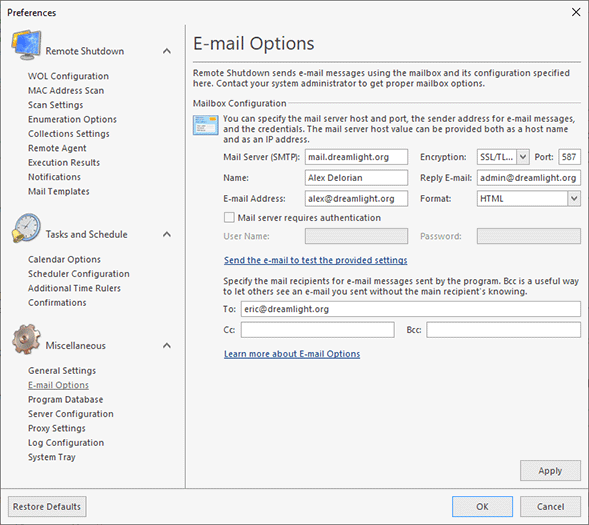The image size is (589, 525).
Task: Click Restore Defaults button
Action: [x=47, y=507]
